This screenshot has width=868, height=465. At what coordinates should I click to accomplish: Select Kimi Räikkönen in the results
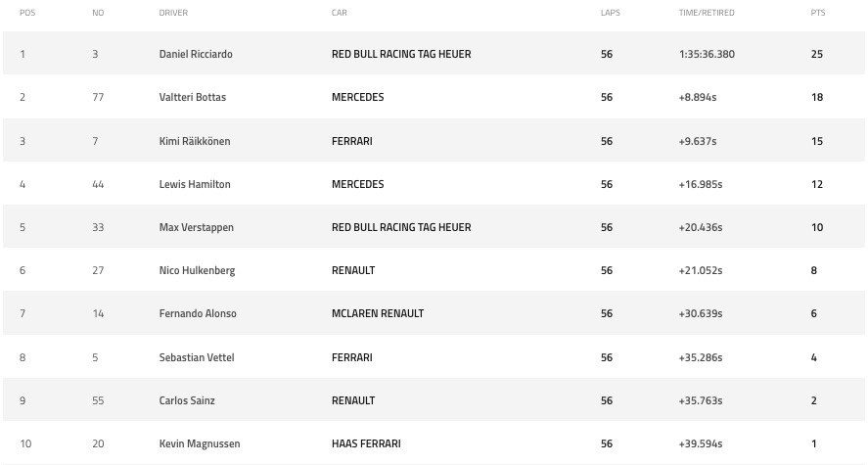(195, 141)
